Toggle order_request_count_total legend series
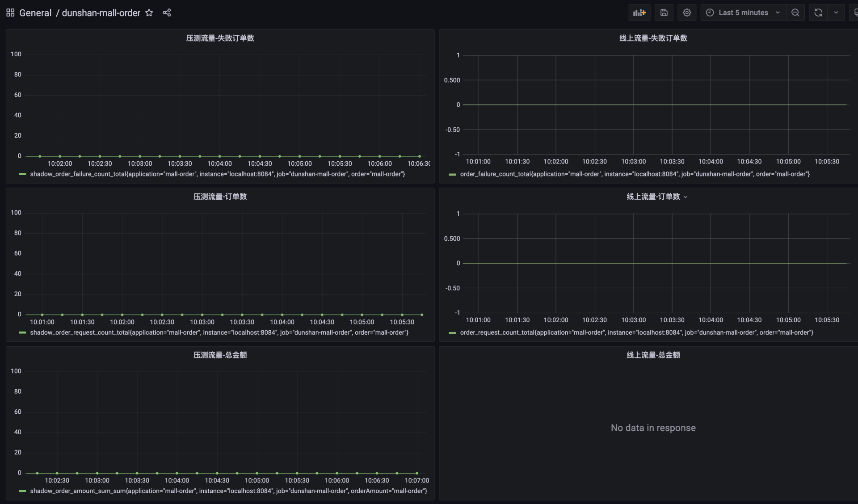Viewport: 858px width, 504px height. (636, 332)
